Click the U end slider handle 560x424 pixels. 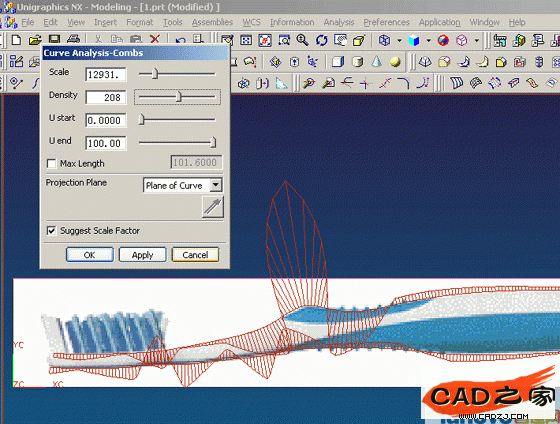(213, 143)
